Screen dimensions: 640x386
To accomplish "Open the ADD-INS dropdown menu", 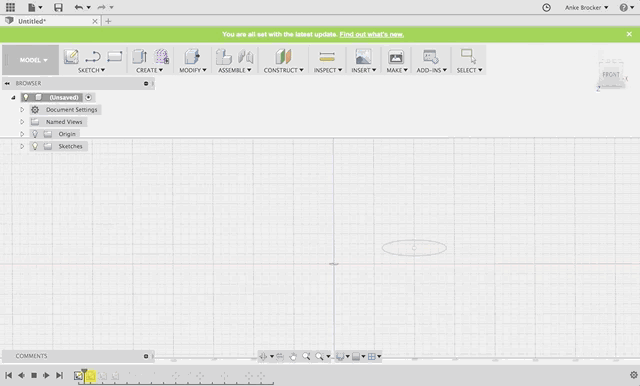I will pos(431,70).
